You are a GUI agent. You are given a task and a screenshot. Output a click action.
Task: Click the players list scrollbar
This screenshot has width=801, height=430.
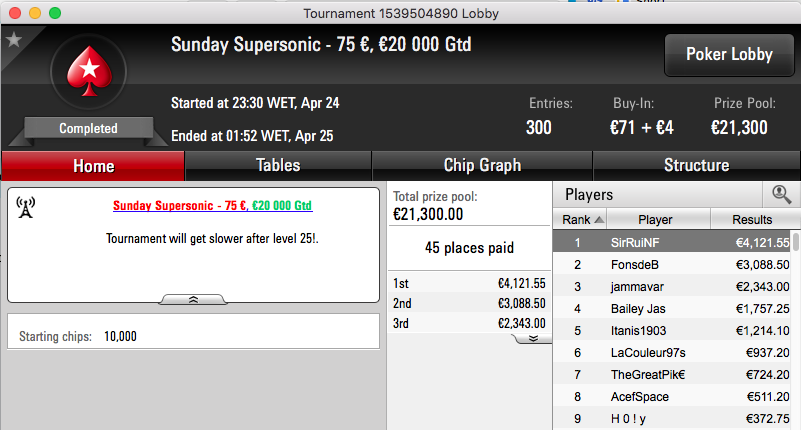(x=795, y=242)
